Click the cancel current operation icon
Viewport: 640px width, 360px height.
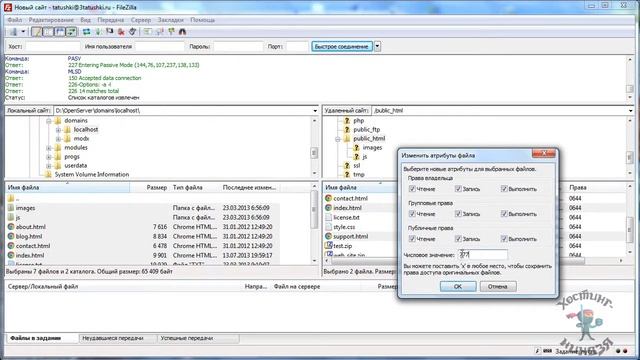(109, 32)
